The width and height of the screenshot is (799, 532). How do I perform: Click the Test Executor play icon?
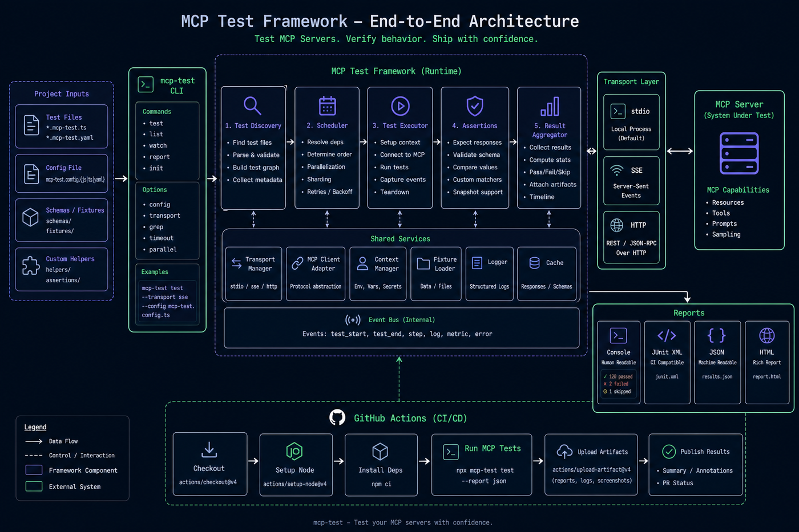point(400,106)
